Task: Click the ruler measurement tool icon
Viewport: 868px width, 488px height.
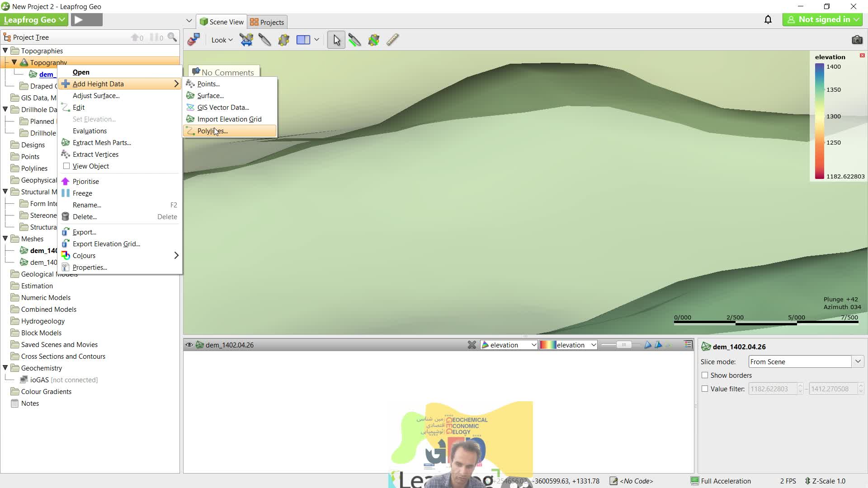Action: (392, 40)
